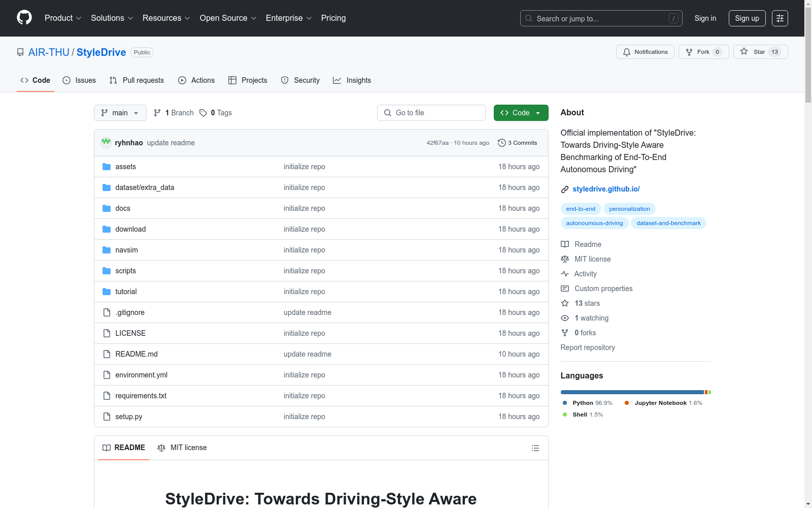812x508 pixels.
Task: Expand the Enterprise menu
Action: [289, 18]
